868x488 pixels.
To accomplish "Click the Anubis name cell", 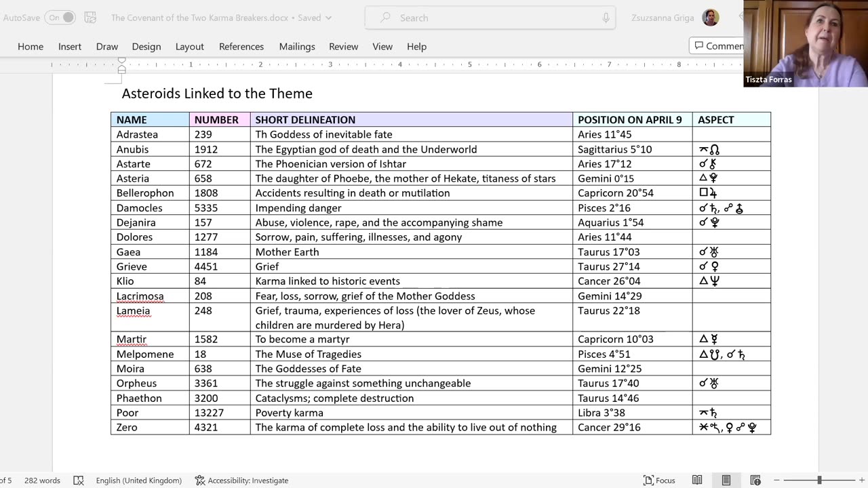I will [x=150, y=149].
